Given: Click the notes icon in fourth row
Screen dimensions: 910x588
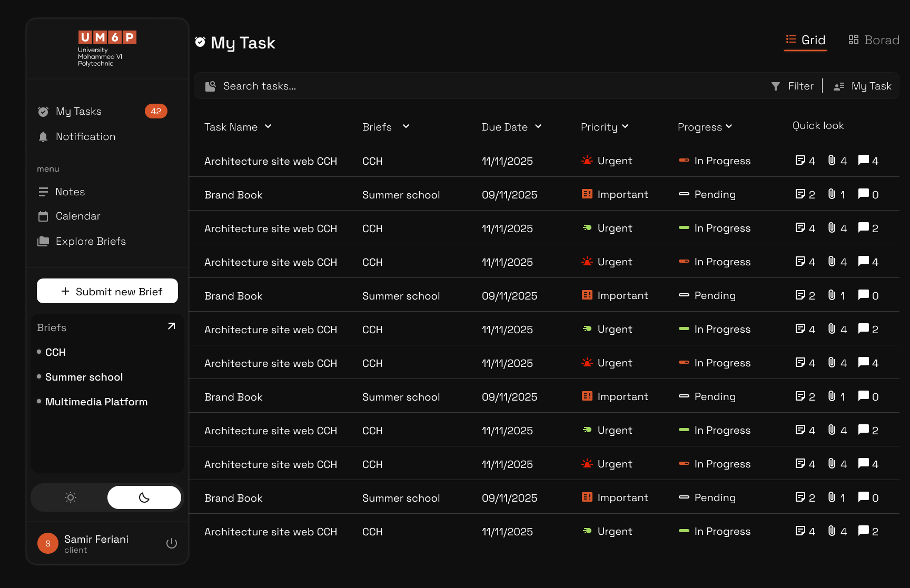Looking at the screenshot, I should pos(800,261).
